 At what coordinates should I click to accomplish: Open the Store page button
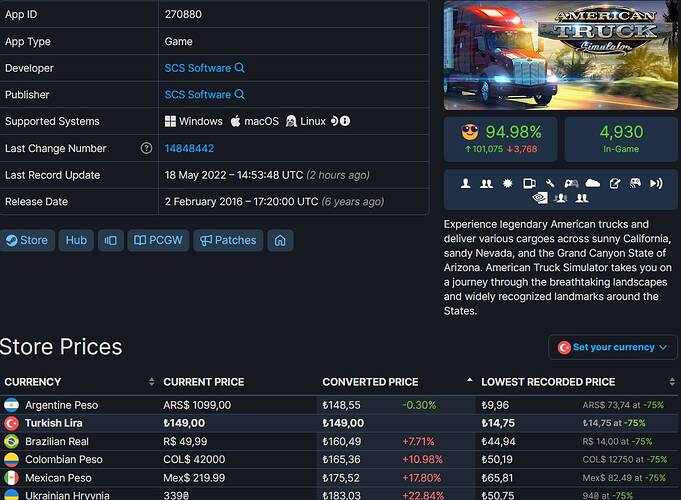pyautogui.click(x=27, y=240)
